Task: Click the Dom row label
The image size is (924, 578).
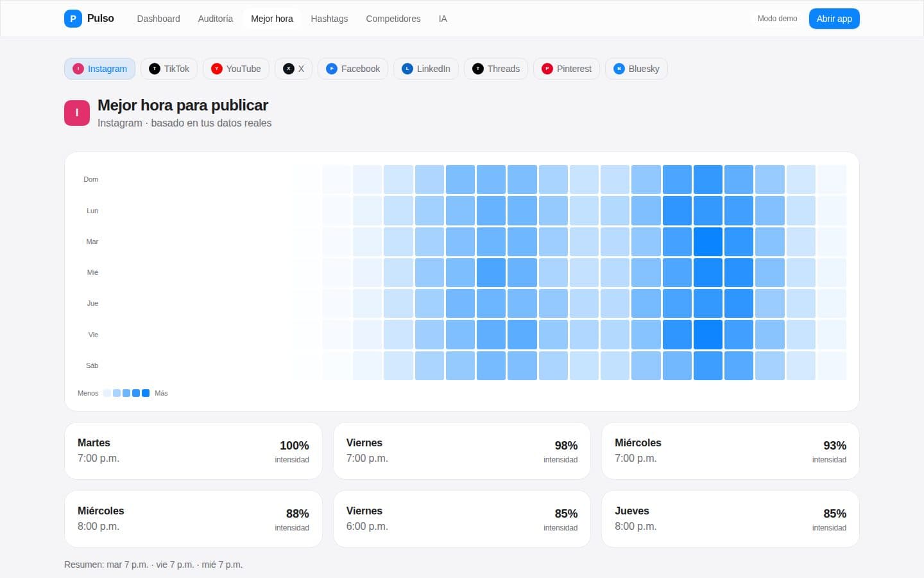Action: (91, 179)
